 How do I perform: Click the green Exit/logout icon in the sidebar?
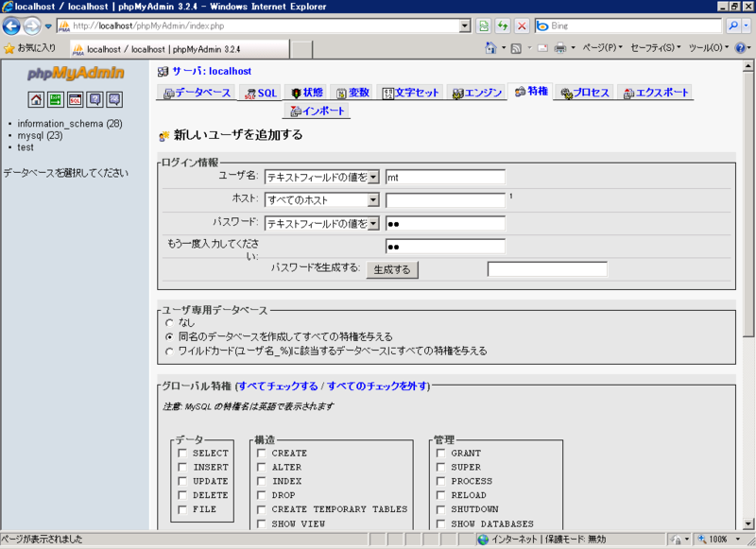55,99
